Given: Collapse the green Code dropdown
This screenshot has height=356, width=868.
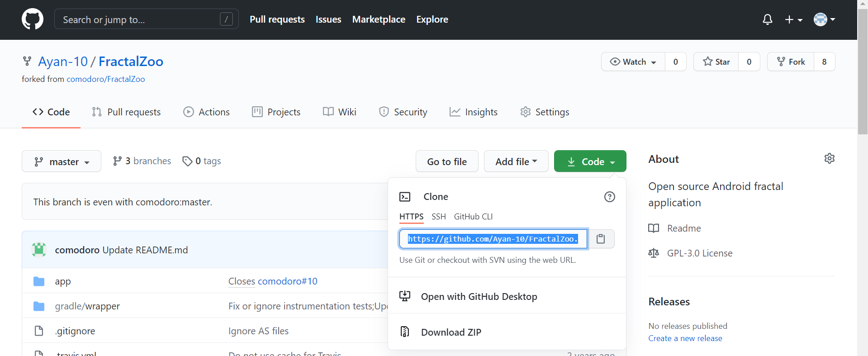Looking at the screenshot, I should point(590,161).
